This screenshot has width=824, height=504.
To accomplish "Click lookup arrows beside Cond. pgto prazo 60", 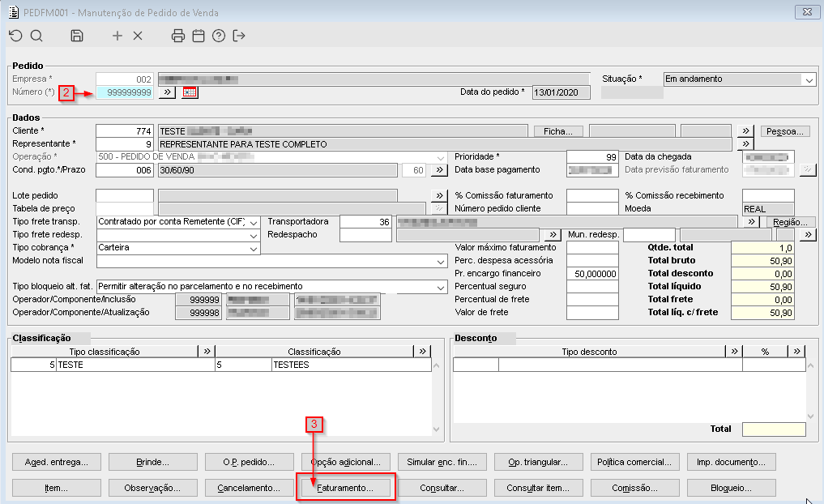I will click(x=439, y=169).
